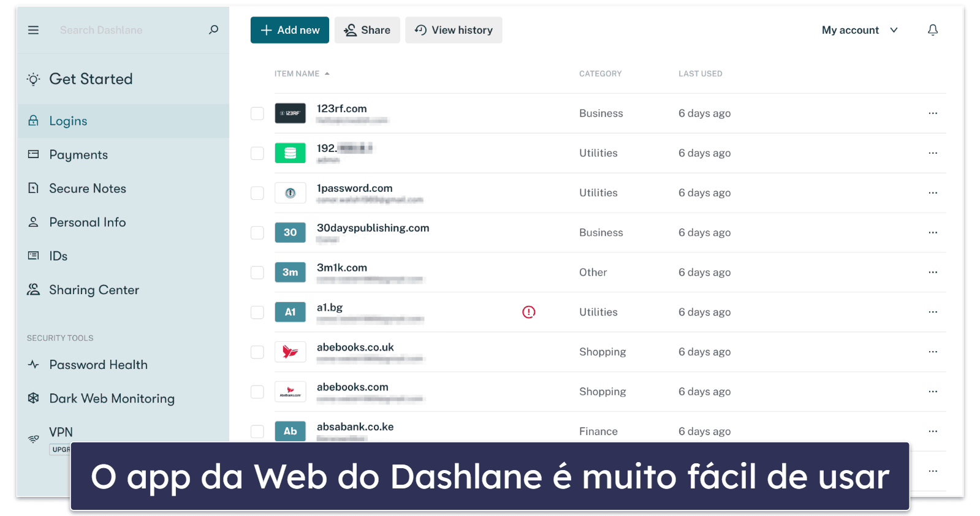The image size is (980, 516).
Task: Click the abebooks.co.uk bird logo
Action: (x=290, y=352)
